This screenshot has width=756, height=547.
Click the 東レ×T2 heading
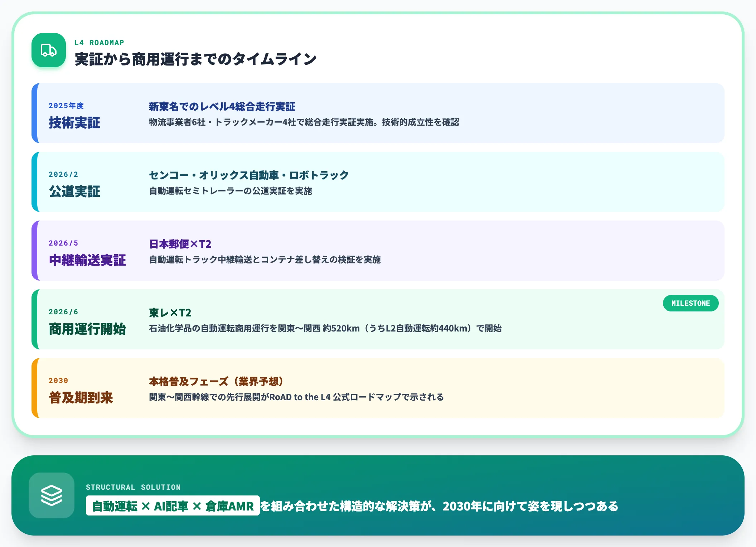click(170, 313)
